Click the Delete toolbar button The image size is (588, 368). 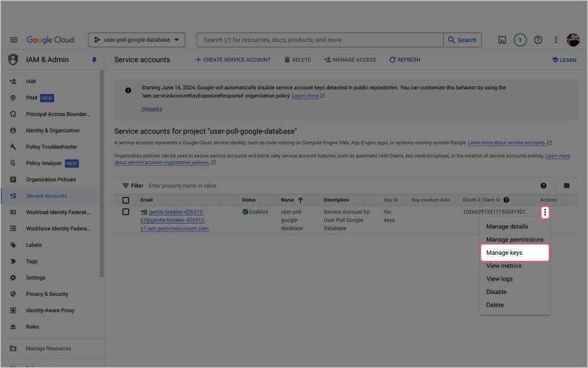(298, 60)
